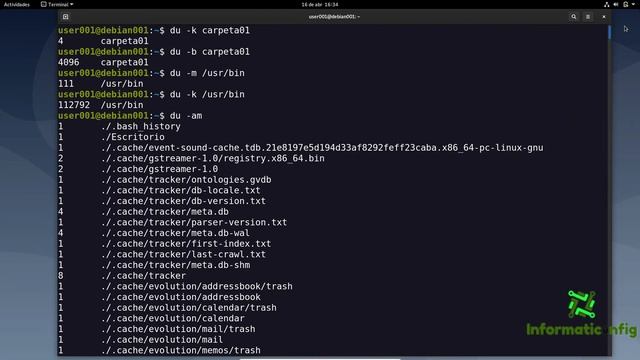640x360 pixels.
Task: Click the line './.bash_history'
Action: pyautogui.click(x=141, y=126)
